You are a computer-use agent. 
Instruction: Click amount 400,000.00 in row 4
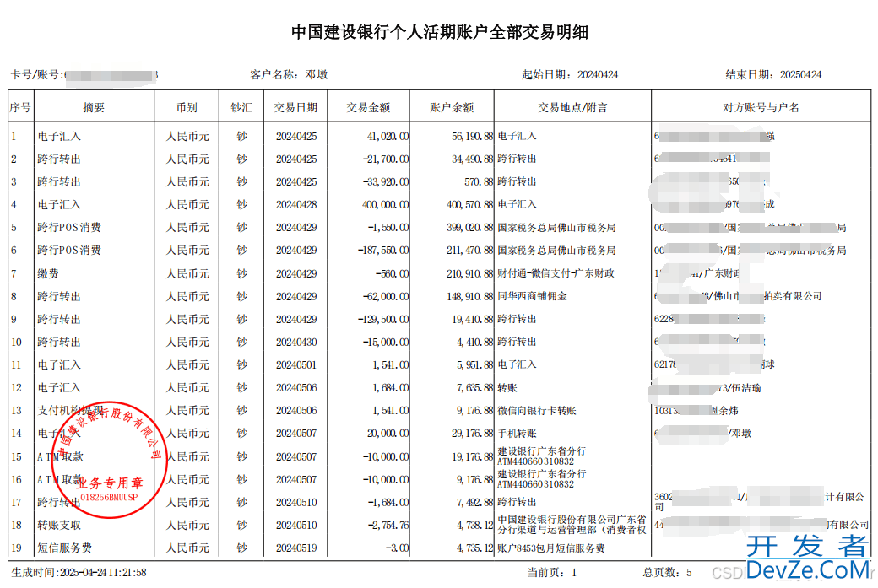click(x=386, y=205)
